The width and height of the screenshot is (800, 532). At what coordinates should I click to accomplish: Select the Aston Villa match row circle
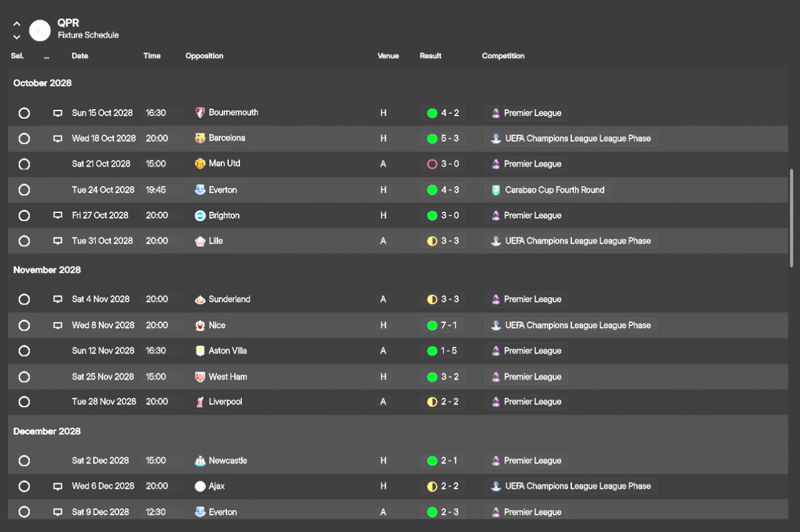tap(24, 351)
